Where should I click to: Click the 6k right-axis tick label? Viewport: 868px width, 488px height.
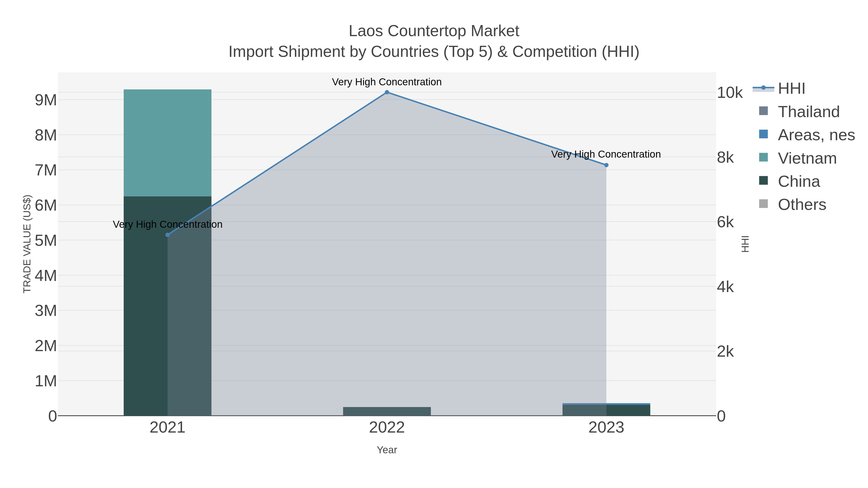pos(725,222)
